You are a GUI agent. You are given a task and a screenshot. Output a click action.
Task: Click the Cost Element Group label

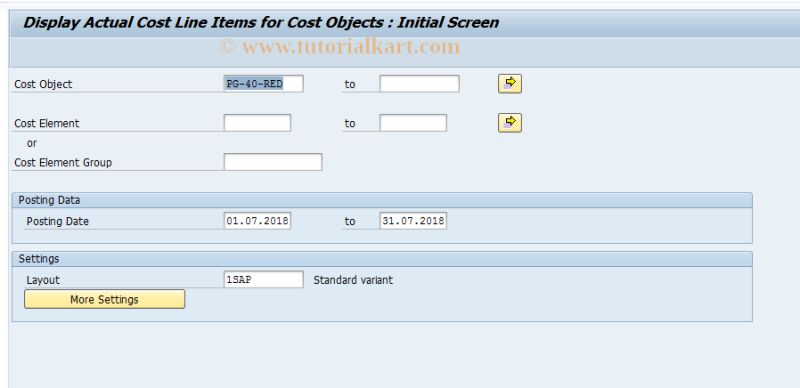point(63,162)
